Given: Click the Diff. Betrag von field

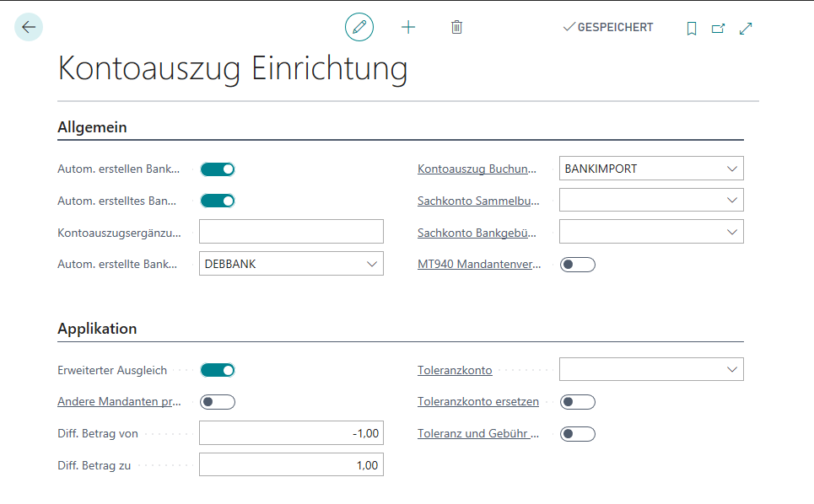Looking at the screenshot, I should pos(291,433).
